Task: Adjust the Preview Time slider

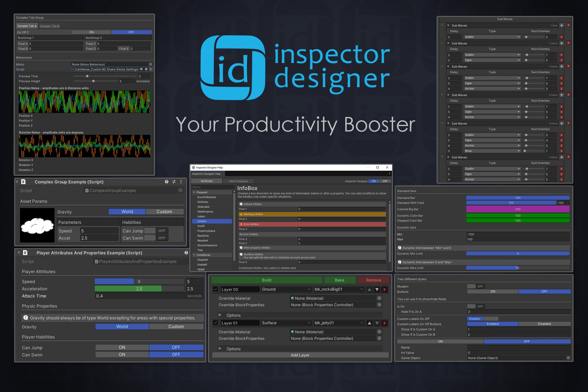Action: [x=87, y=76]
